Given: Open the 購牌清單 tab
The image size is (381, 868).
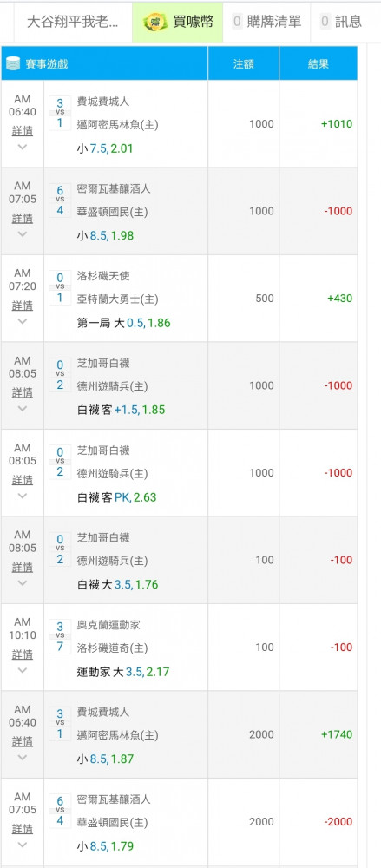Looking at the screenshot, I should point(266,23).
